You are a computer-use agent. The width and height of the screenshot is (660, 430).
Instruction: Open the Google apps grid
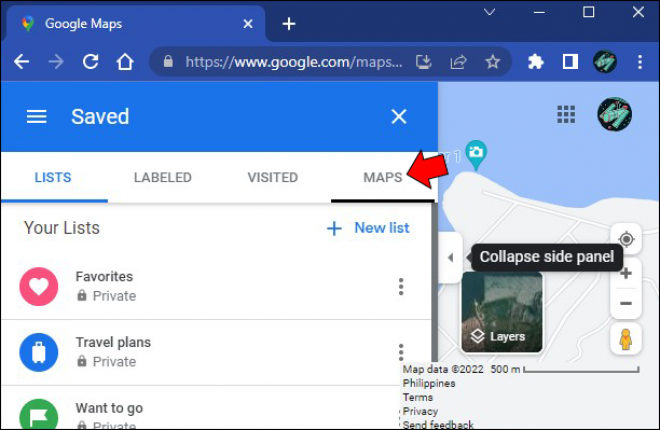coord(566,114)
